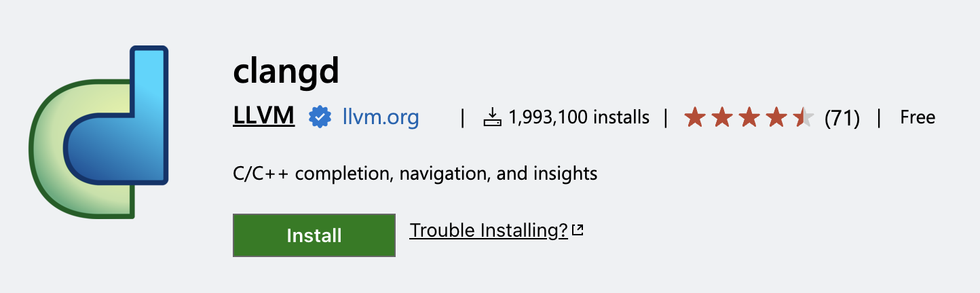Click the blue verified publisher badge
This screenshot has height=293, width=980.
click(x=320, y=117)
